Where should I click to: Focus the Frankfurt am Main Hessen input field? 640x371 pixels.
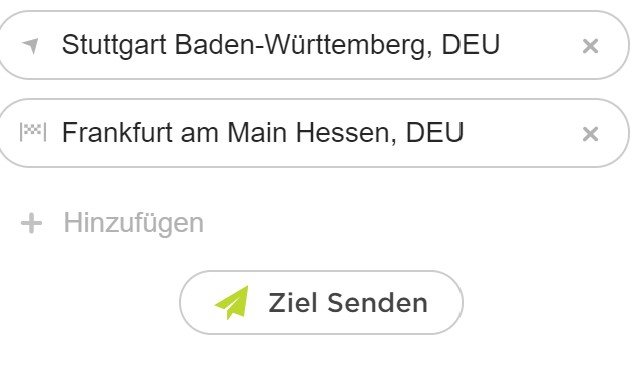click(312, 133)
